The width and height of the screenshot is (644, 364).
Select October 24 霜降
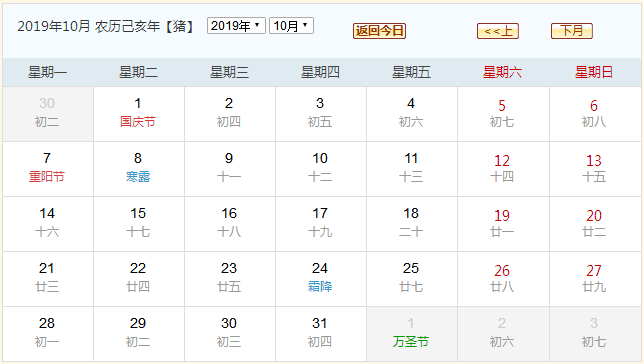coord(321,279)
